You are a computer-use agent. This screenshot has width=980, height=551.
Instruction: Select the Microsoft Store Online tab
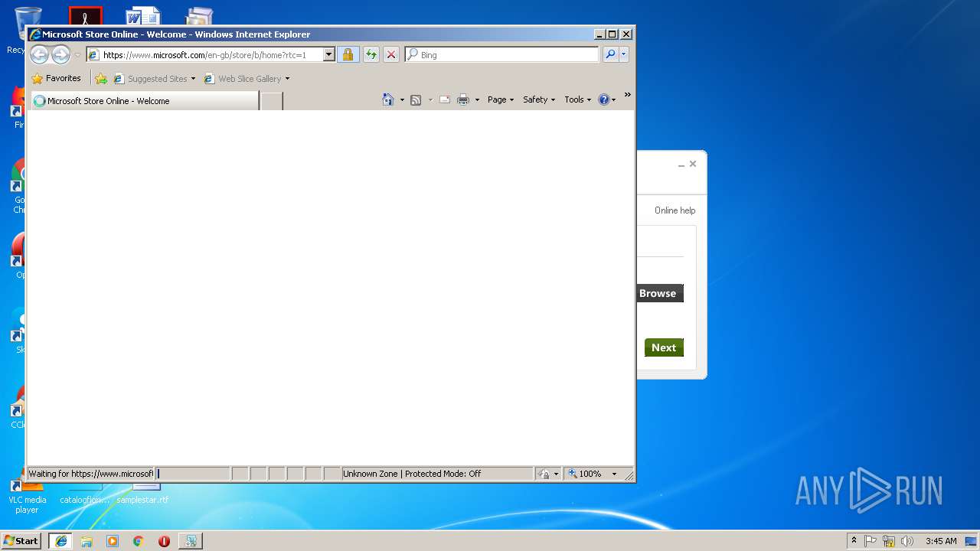[x=145, y=101]
